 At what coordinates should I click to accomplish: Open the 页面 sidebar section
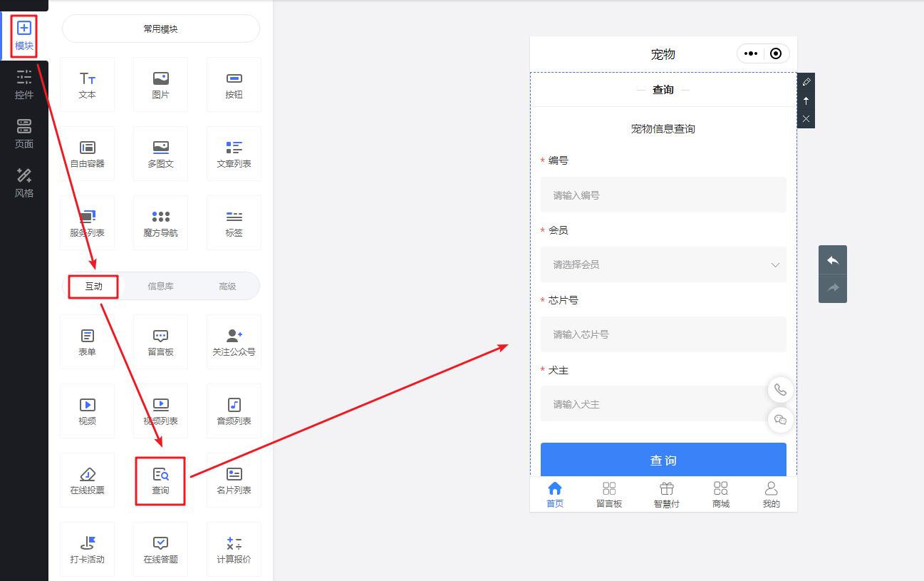pos(24,134)
